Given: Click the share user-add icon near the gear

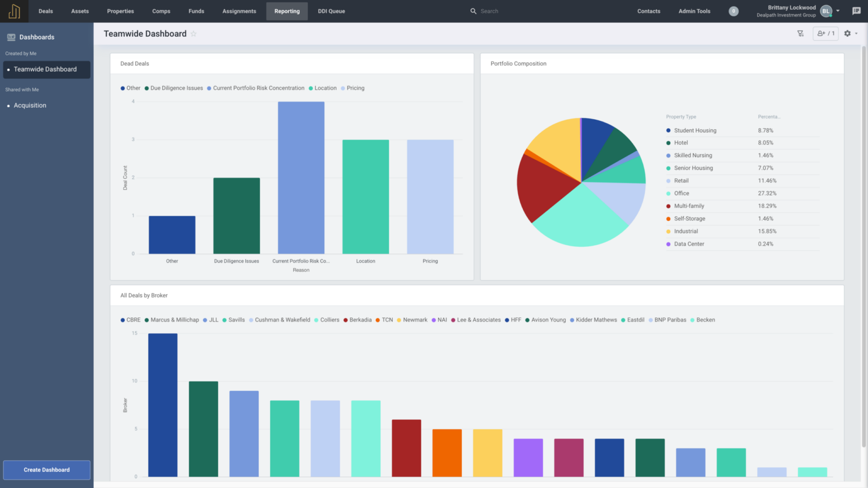Looking at the screenshot, I should pyautogui.click(x=822, y=33).
